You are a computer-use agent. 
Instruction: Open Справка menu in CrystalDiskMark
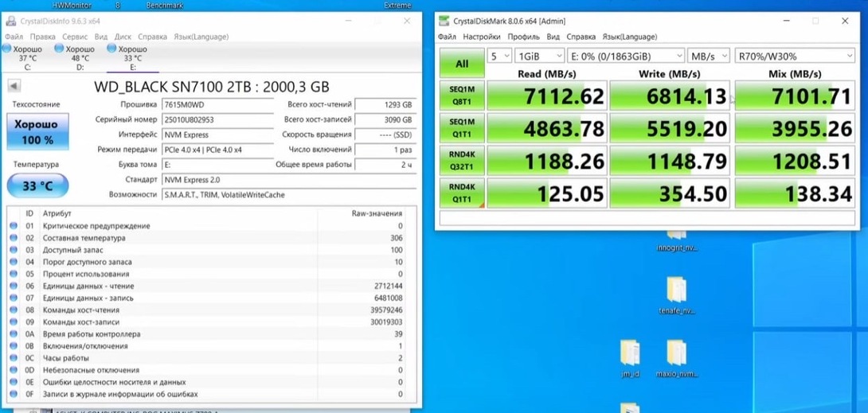[x=581, y=37]
